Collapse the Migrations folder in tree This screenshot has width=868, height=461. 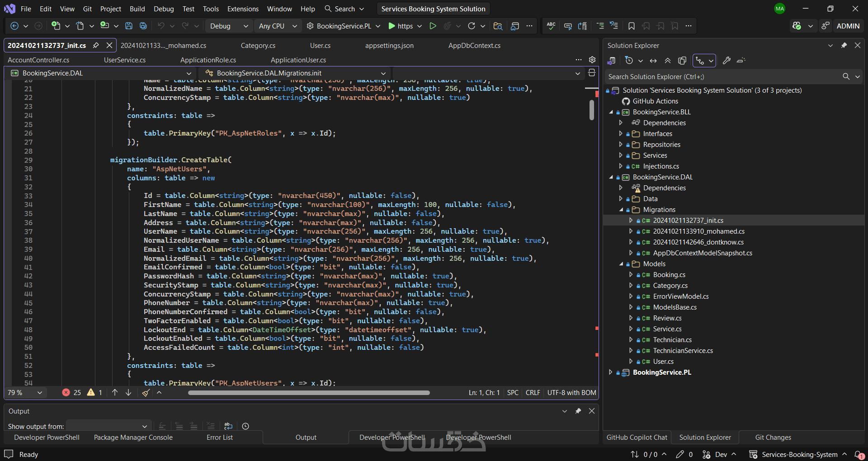[x=621, y=210]
